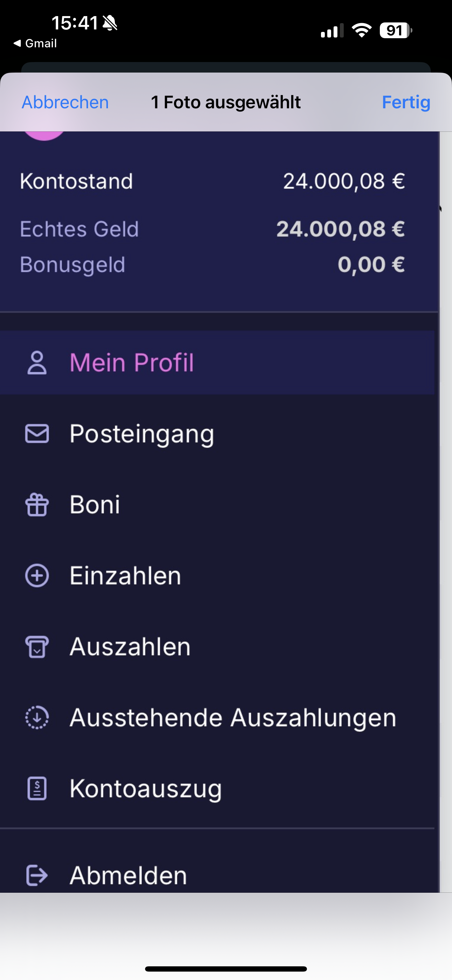452x980 pixels.
Task: Open Posteingang menu entry
Action: (142, 434)
